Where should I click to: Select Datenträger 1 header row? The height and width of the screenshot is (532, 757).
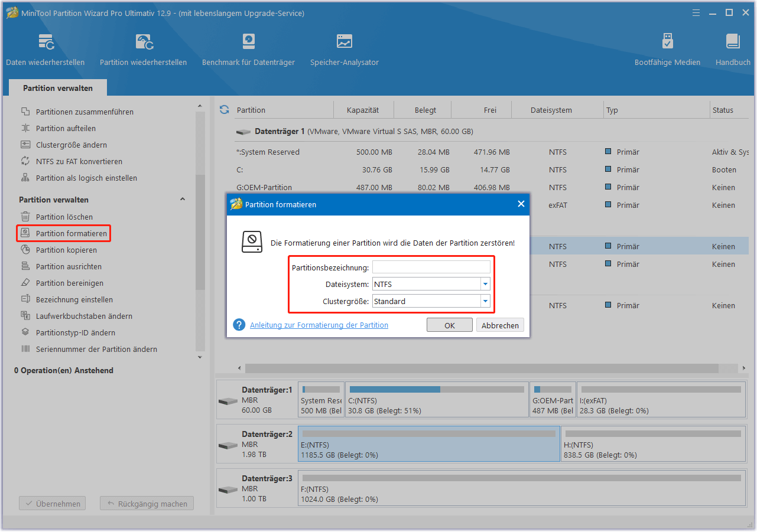[x=491, y=131]
